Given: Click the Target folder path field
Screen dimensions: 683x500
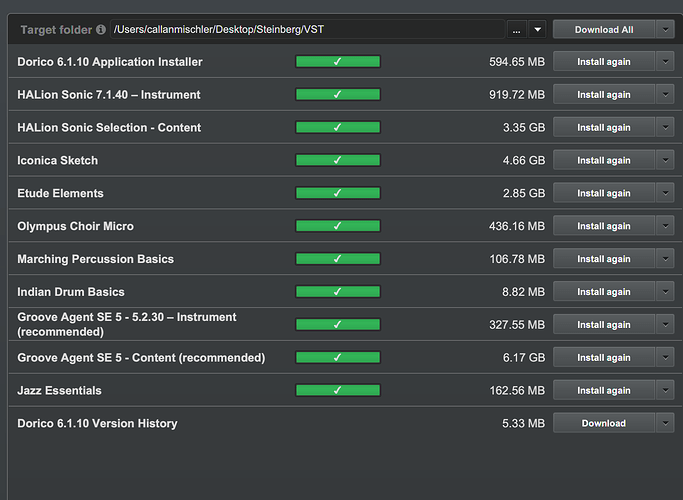Looking at the screenshot, I should (307, 30).
